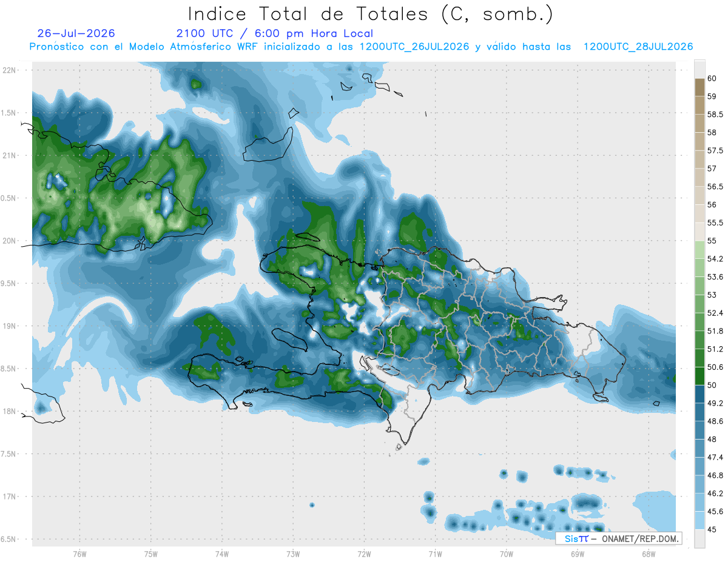Image resolution: width=728 pixels, height=562 pixels.
Task: Select the brown color swatch between 59 and 60
Action: coord(699,87)
